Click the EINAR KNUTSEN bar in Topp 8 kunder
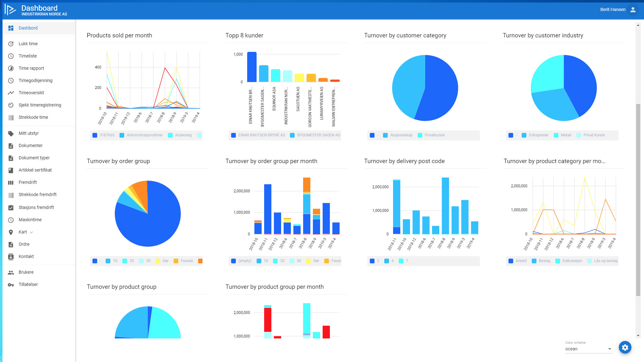644x362 pixels. pos(252,67)
